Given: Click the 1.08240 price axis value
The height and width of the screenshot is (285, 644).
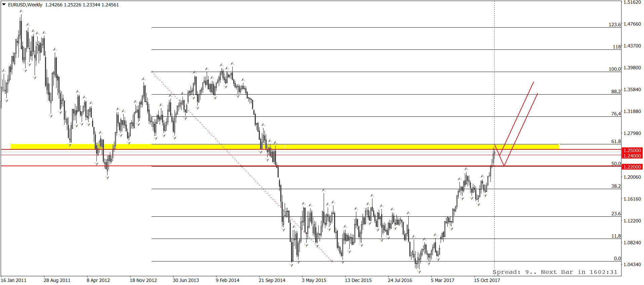Looking at the screenshot, I should 632,243.
